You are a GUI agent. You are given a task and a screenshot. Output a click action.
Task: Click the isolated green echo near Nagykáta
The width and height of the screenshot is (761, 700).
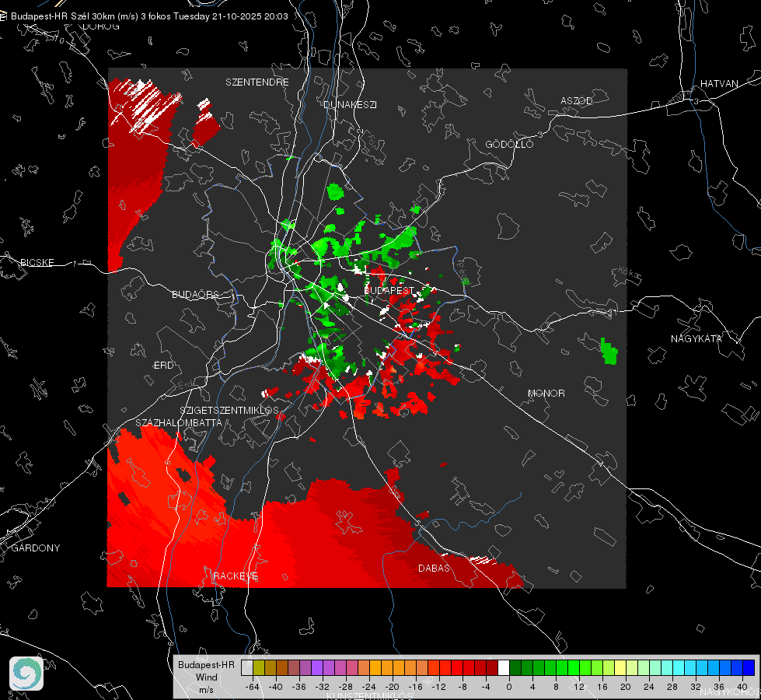click(609, 352)
